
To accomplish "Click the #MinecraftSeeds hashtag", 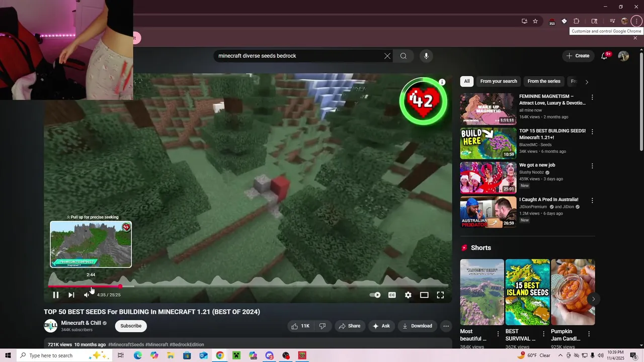I will [x=126, y=345].
